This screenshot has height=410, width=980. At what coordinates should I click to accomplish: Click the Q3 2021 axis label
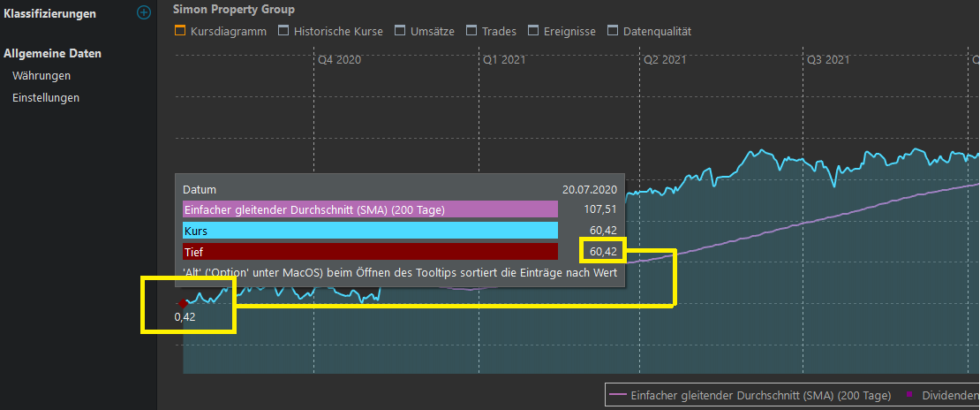coord(828,60)
